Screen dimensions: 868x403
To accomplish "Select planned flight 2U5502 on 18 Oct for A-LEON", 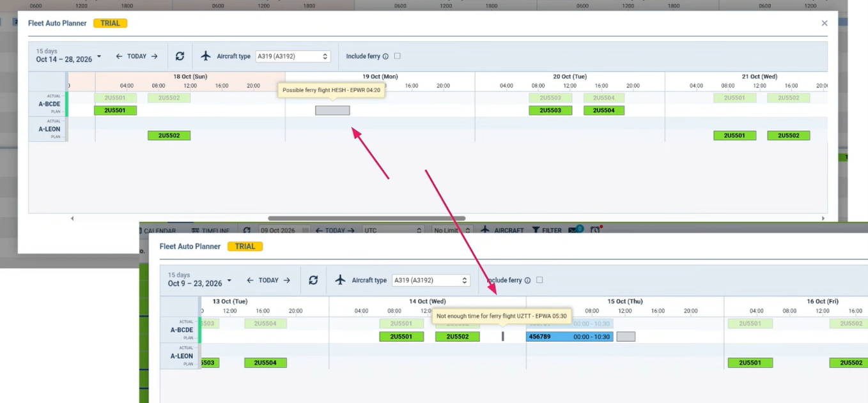I will click(169, 135).
